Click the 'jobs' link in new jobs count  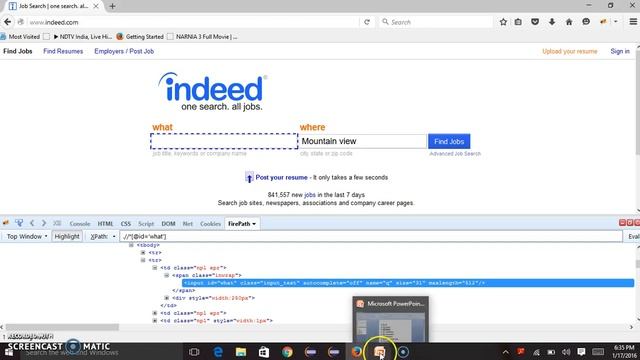pos(310,195)
